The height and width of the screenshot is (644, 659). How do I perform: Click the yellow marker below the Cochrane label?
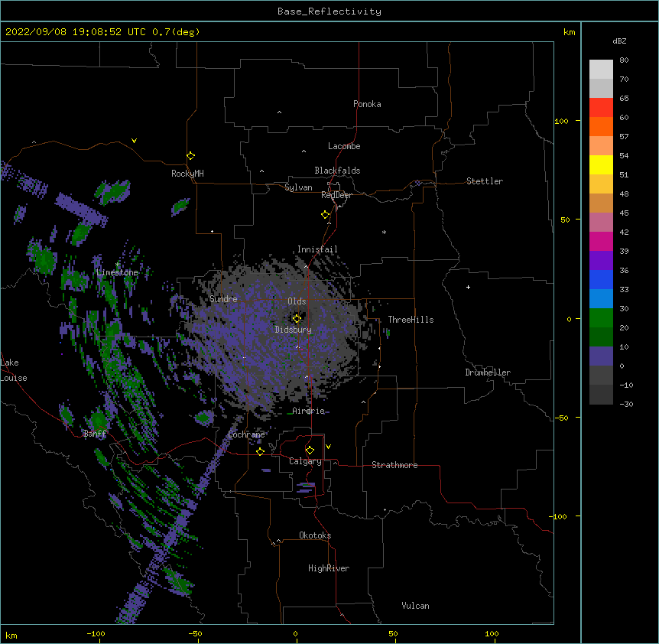point(260,451)
